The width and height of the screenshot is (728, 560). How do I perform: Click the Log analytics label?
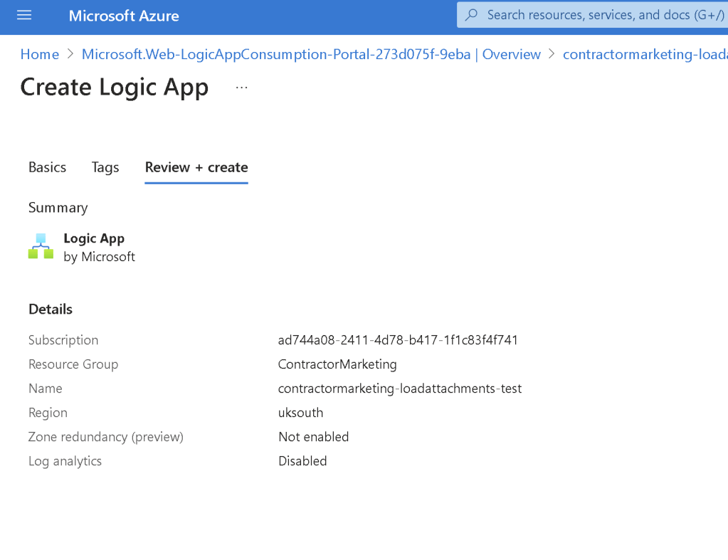[65, 460]
